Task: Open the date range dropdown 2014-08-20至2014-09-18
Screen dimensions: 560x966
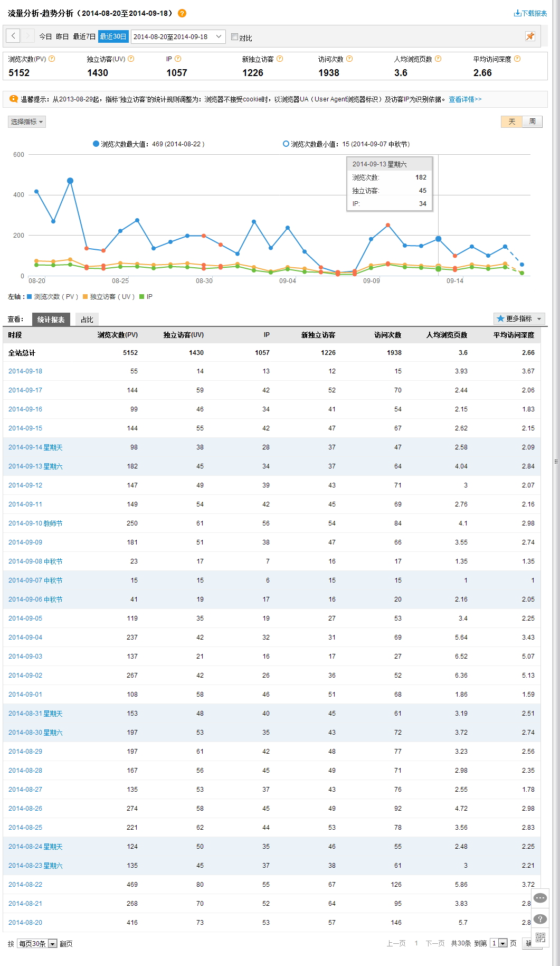Action: coord(178,36)
